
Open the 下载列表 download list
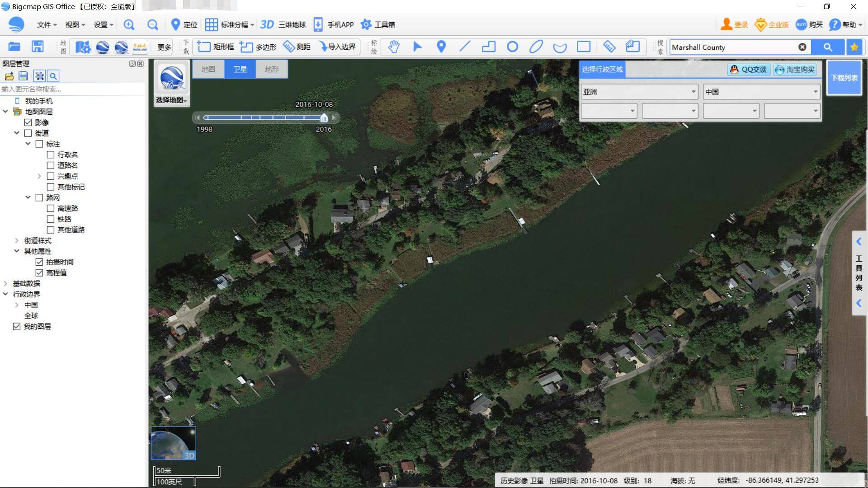[844, 78]
